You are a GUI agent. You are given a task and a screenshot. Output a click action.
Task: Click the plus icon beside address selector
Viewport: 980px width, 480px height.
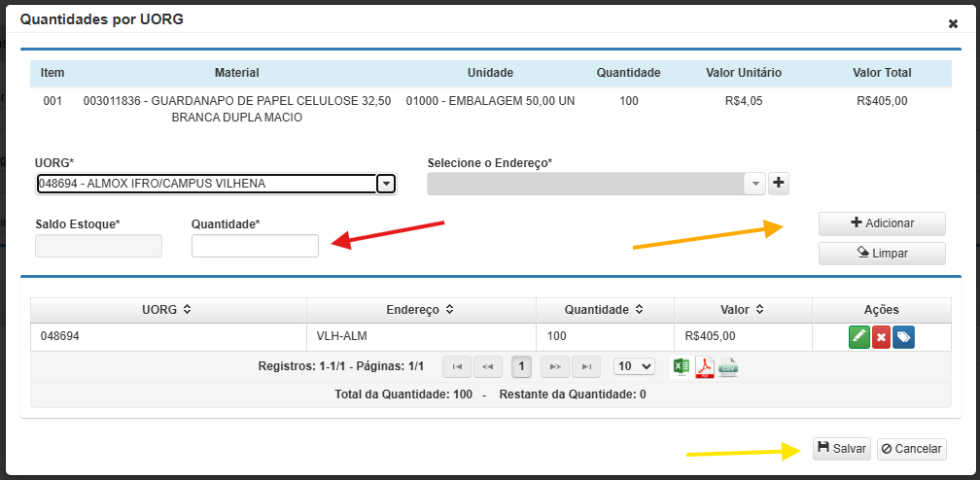click(x=778, y=184)
